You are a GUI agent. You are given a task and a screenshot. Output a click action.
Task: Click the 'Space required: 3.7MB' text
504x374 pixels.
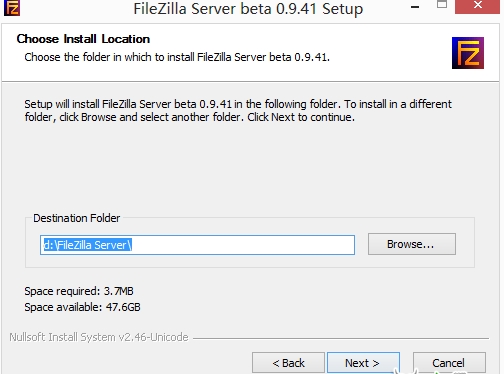(79, 291)
